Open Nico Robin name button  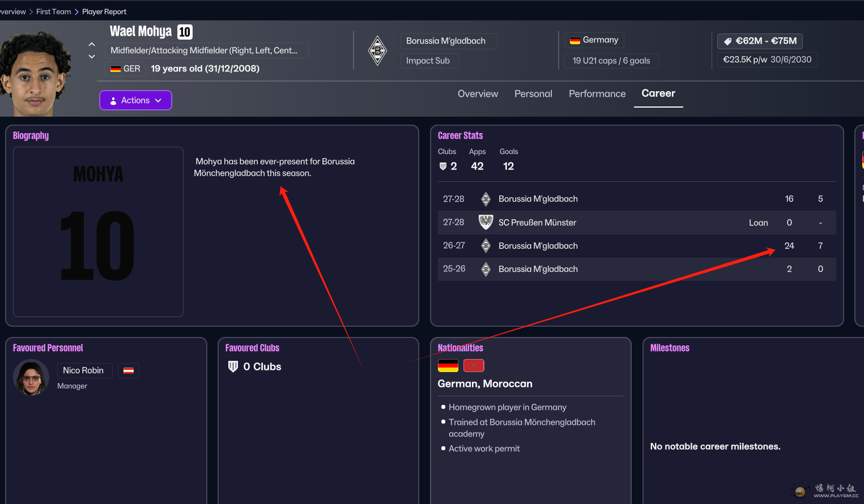pos(84,370)
